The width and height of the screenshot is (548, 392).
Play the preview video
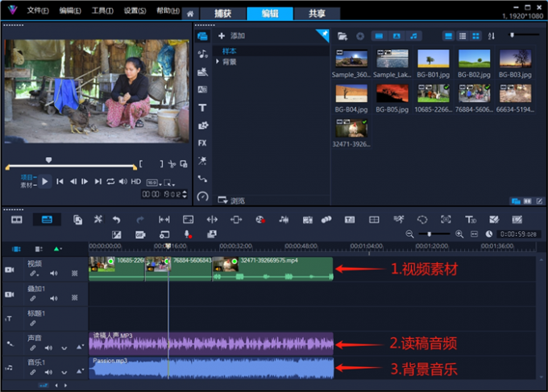pyautogui.click(x=45, y=182)
